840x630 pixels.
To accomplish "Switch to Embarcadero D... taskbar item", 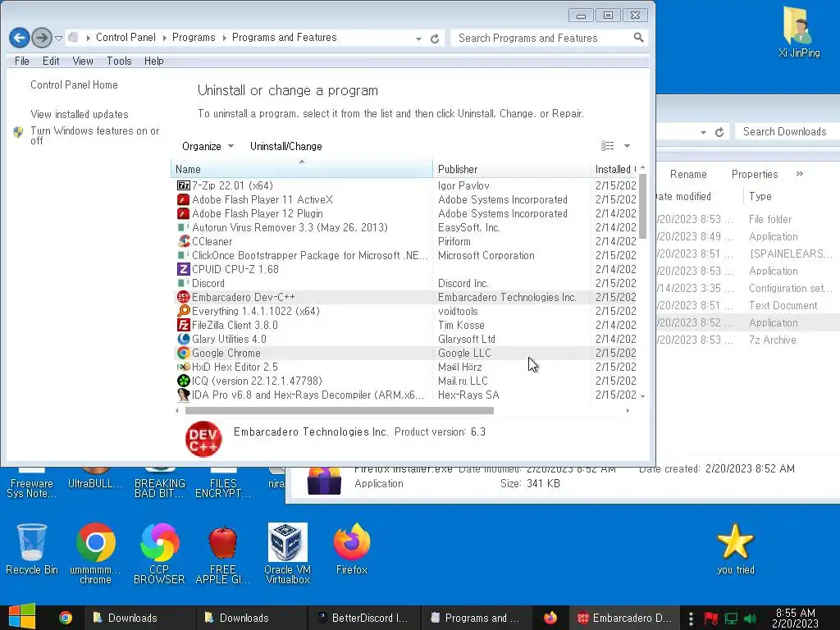I will [x=624, y=618].
